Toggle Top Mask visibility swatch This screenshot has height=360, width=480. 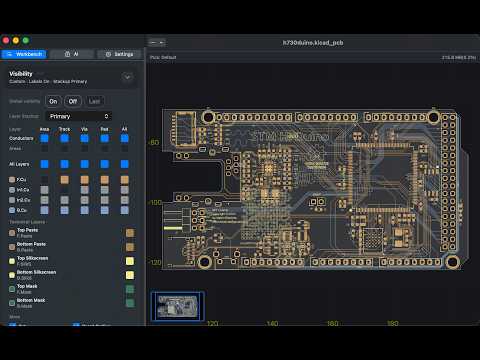click(x=130, y=289)
